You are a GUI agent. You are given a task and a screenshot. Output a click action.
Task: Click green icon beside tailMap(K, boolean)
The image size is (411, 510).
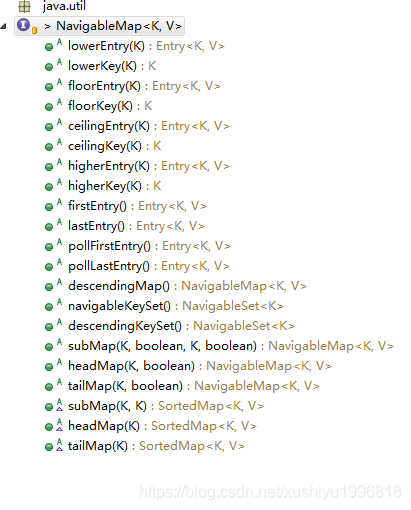coord(49,387)
